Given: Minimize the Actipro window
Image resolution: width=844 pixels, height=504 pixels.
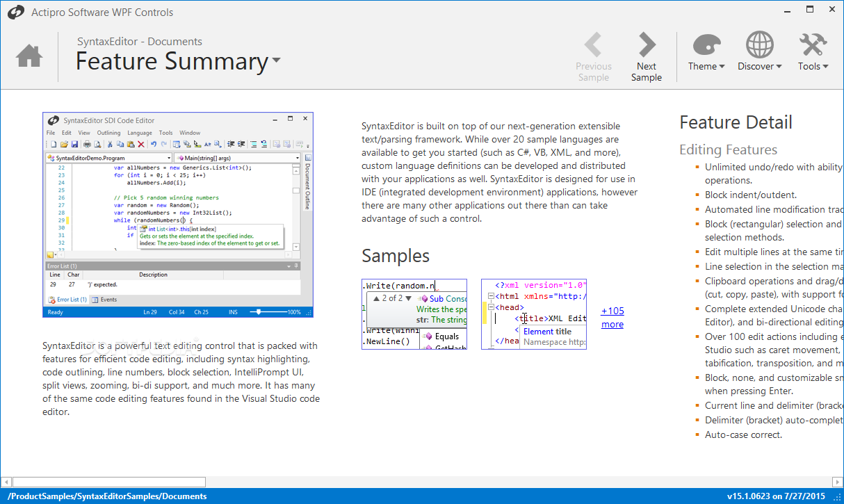Looking at the screenshot, I should [x=787, y=10].
